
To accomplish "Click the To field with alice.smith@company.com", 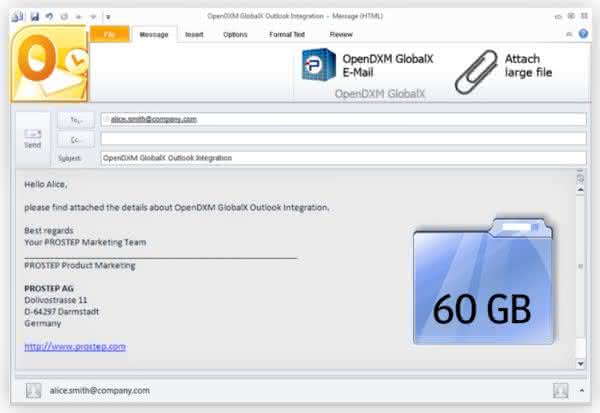I will click(x=343, y=119).
